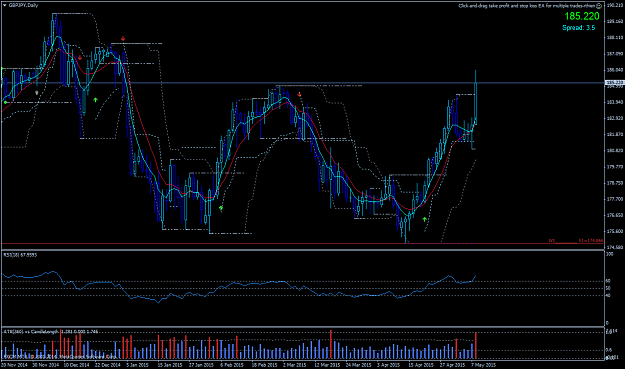This screenshot has height=369, width=625.
Task: Select the green buy arrow in mid-December 2014
Action: point(95,100)
